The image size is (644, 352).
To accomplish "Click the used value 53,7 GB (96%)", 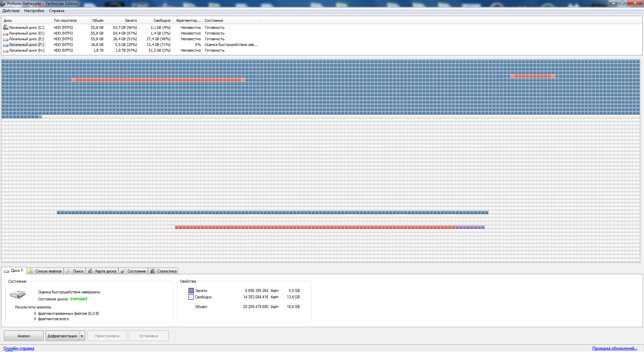I will pyautogui.click(x=125, y=27).
